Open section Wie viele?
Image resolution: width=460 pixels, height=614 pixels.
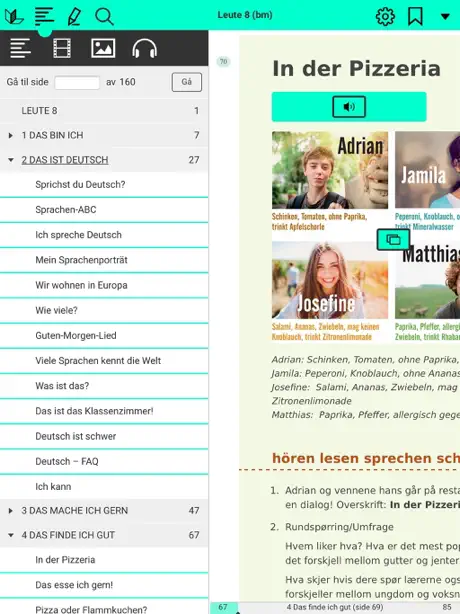click(104, 311)
